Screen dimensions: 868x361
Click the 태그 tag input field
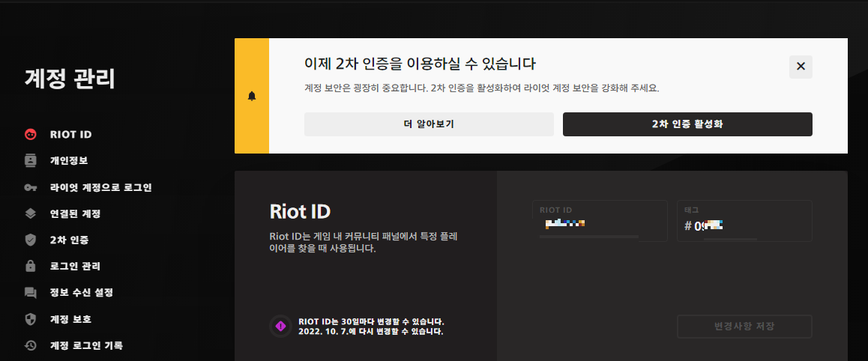744,221
